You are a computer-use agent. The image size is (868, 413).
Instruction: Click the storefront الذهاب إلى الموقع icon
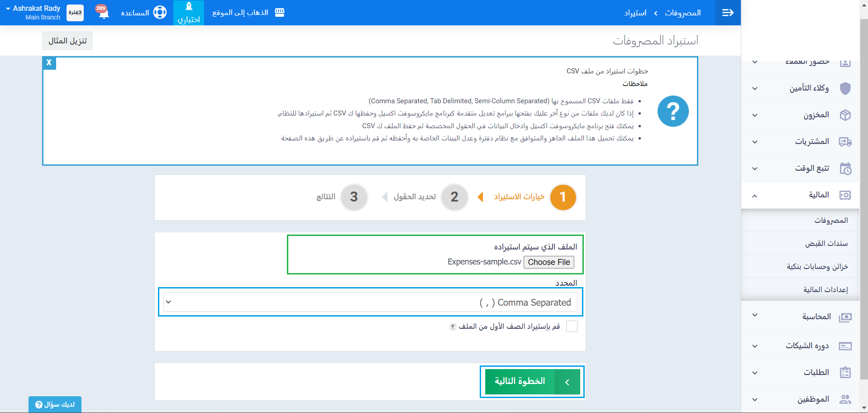280,13
